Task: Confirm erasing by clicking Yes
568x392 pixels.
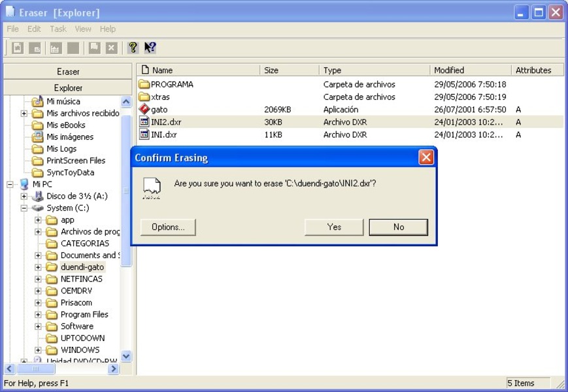Action: 334,227
